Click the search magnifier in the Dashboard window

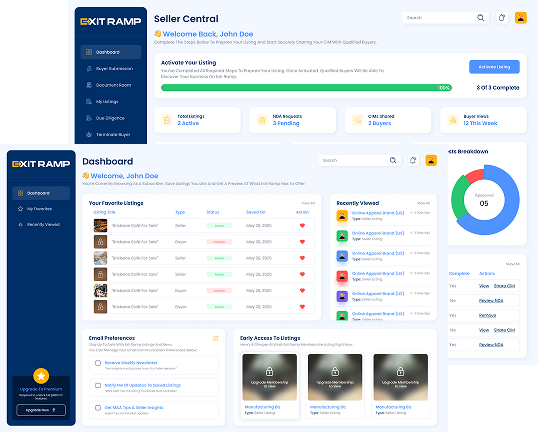393,160
